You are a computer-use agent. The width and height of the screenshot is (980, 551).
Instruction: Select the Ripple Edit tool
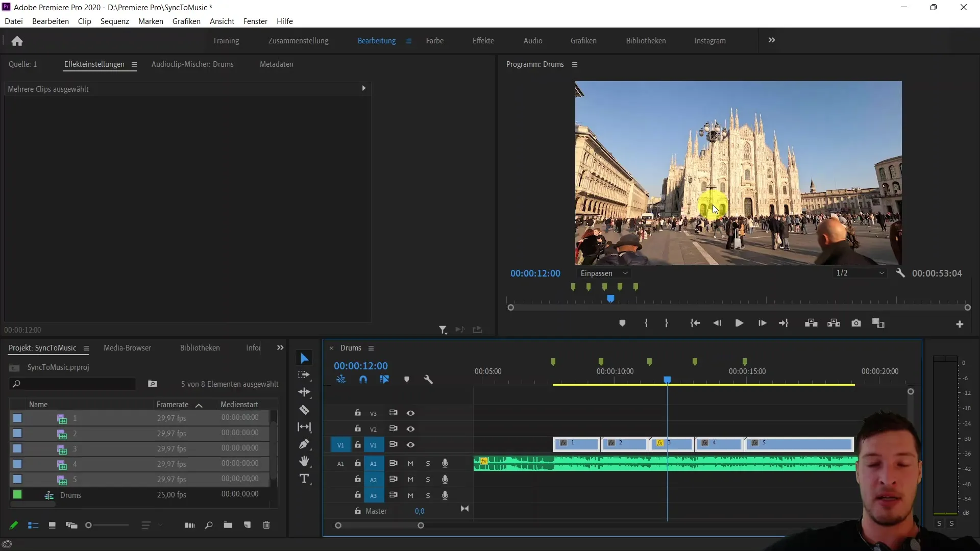304,392
